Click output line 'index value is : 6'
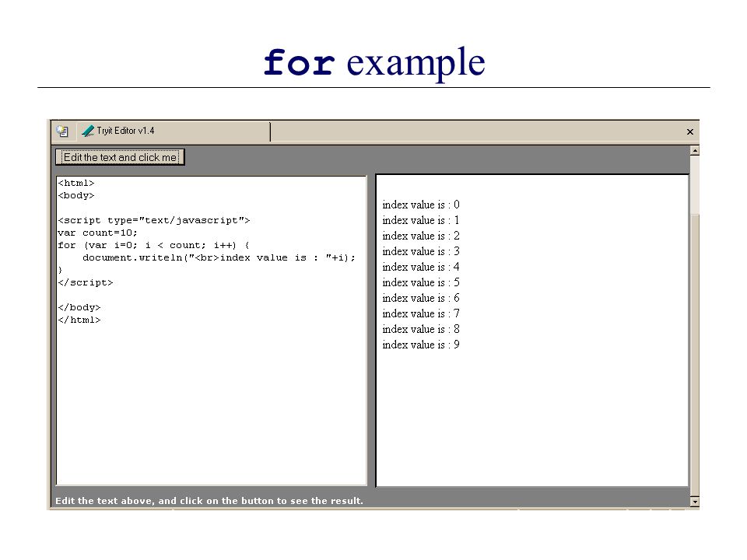747x560 pixels. point(421,298)
